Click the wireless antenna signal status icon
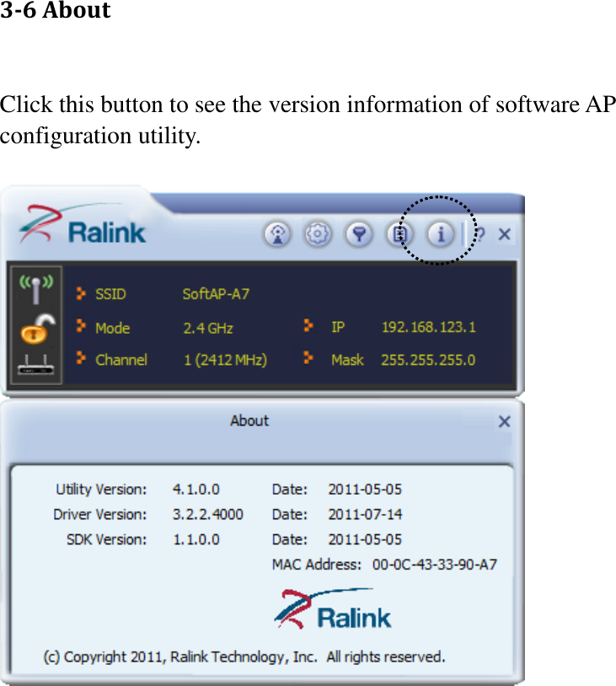616x686 pixels. click(x=36, y=289)
